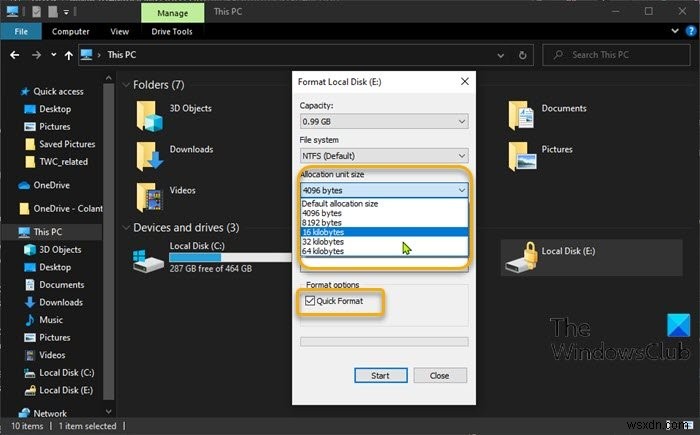Click Properties quick access toolbar icon
The width and height of the screenshot is (700, 435).
37,12
